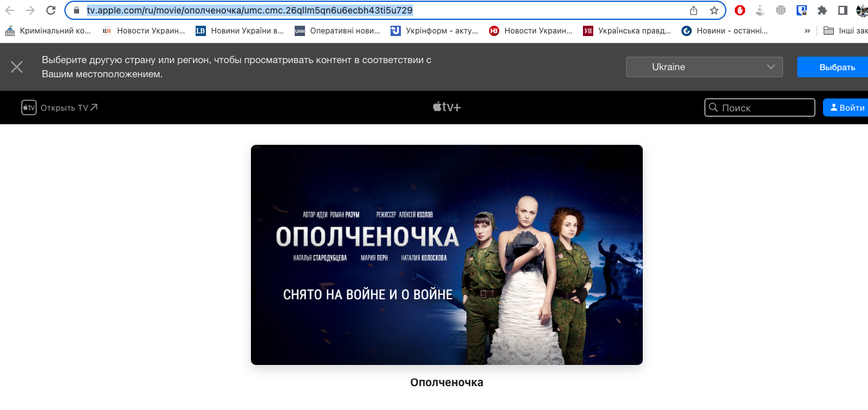The height and width of the screenshot is (410, 868).
Task: Open the traffic cone extension
Action: pos(760,10)
